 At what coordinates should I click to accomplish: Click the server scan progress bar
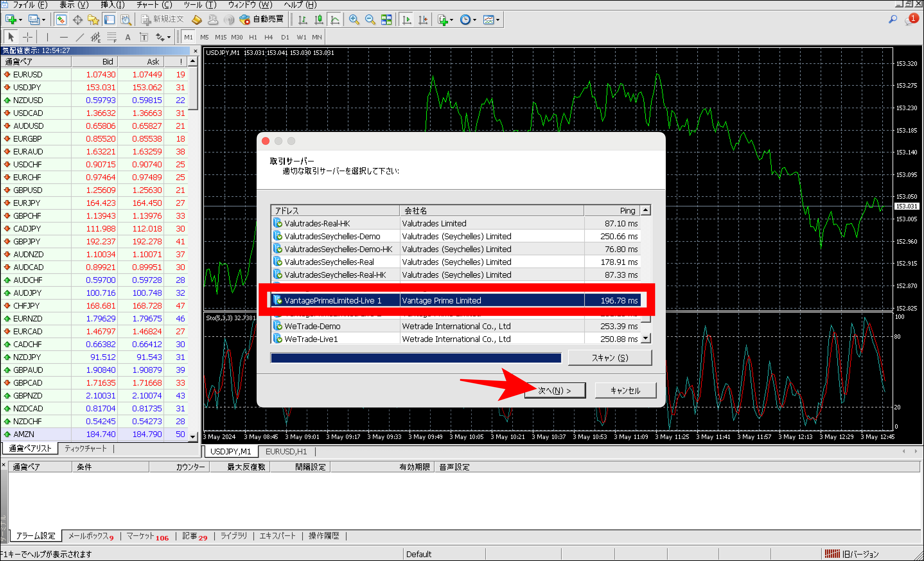pyautogui.click(x=416, y=357)
